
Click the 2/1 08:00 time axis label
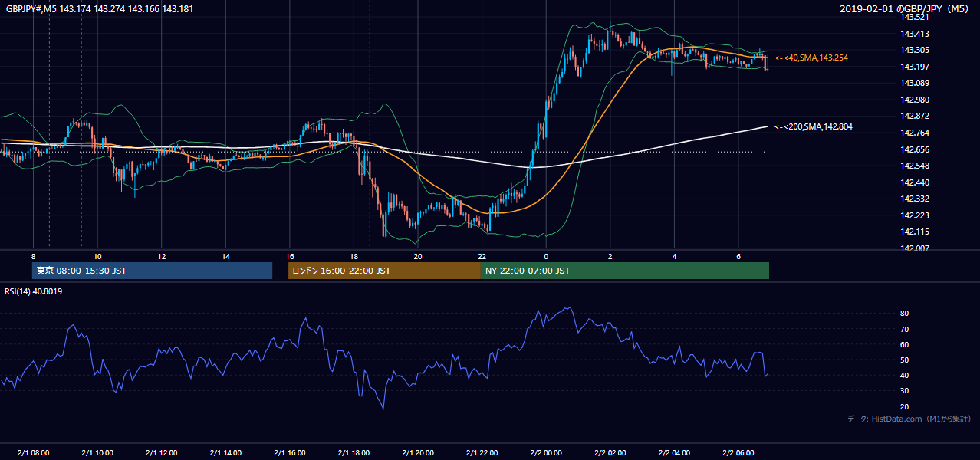33,453
